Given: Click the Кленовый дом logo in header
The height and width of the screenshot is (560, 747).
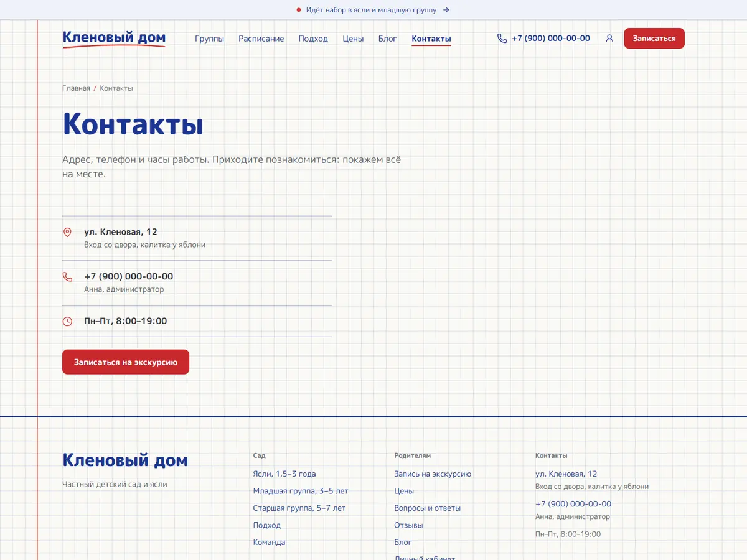Looking at the screenshot, I should pyautogui.click(x=114, y=39).
